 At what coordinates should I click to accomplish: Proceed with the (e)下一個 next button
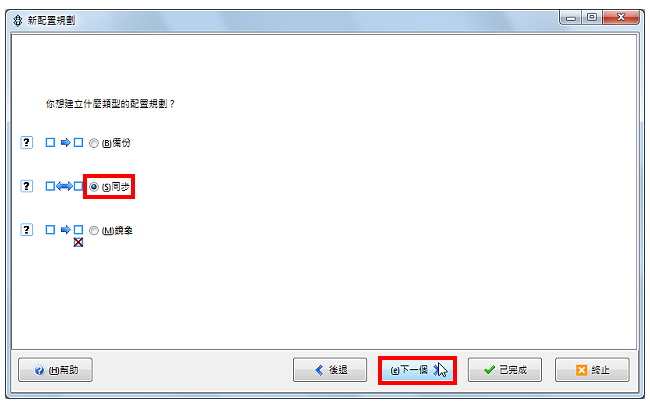point(417,370)
